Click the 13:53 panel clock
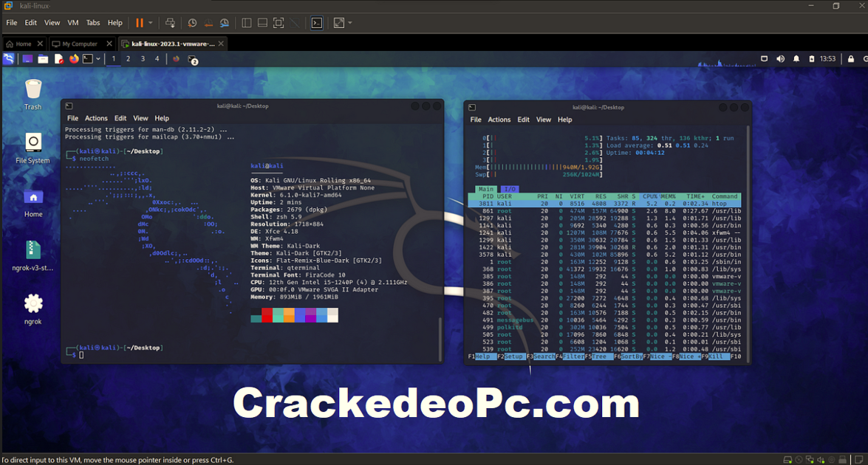Viewport: 868px width, 465px height. (x=827, y=58)
